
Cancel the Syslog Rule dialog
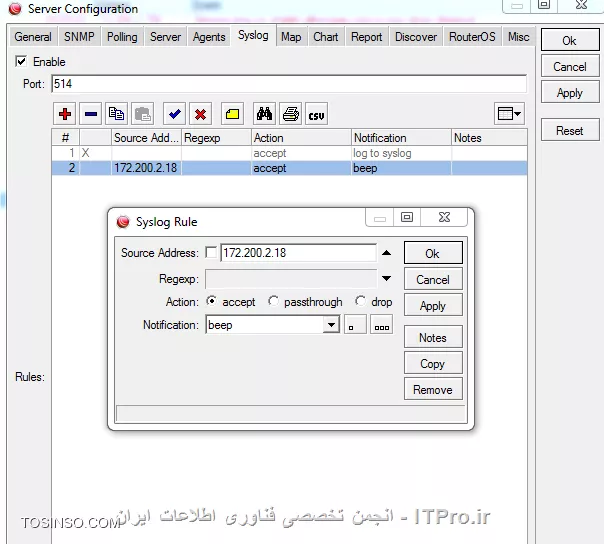tap(433, 279)
